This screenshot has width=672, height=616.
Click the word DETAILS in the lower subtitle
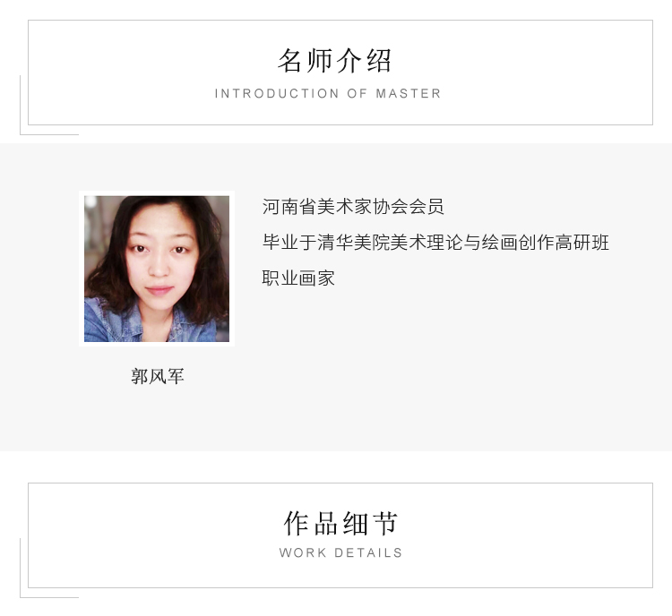(368, 552)
